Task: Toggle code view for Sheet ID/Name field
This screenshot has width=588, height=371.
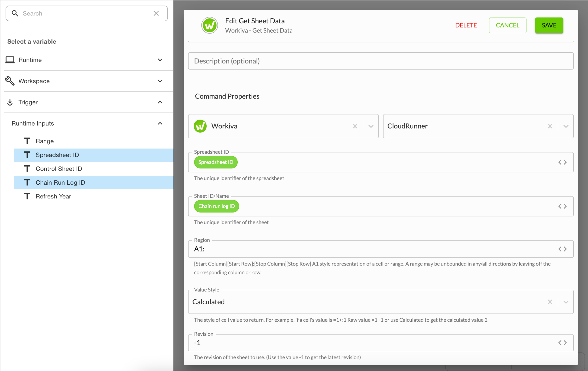Action: (x=562, y=206)
